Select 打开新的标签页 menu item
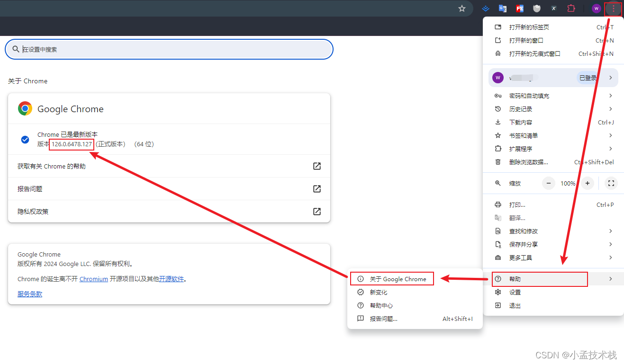 coord(553,27)
